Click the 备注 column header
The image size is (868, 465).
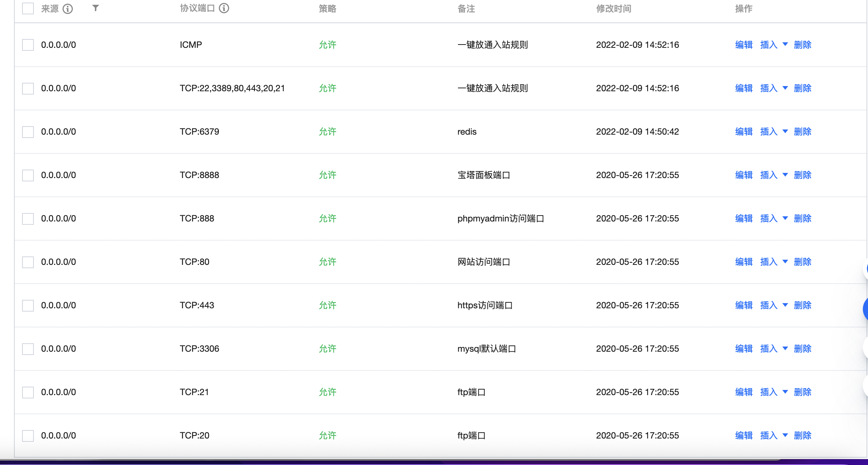466,8
